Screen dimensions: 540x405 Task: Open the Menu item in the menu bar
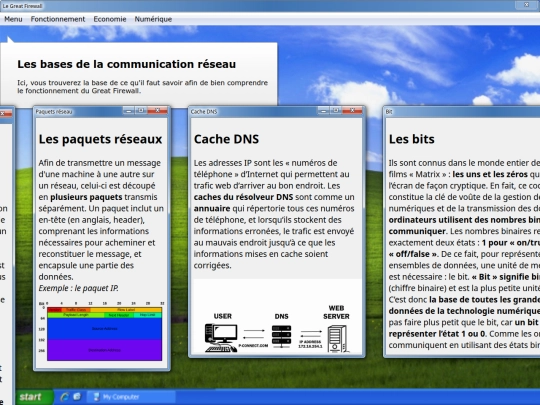13,19
